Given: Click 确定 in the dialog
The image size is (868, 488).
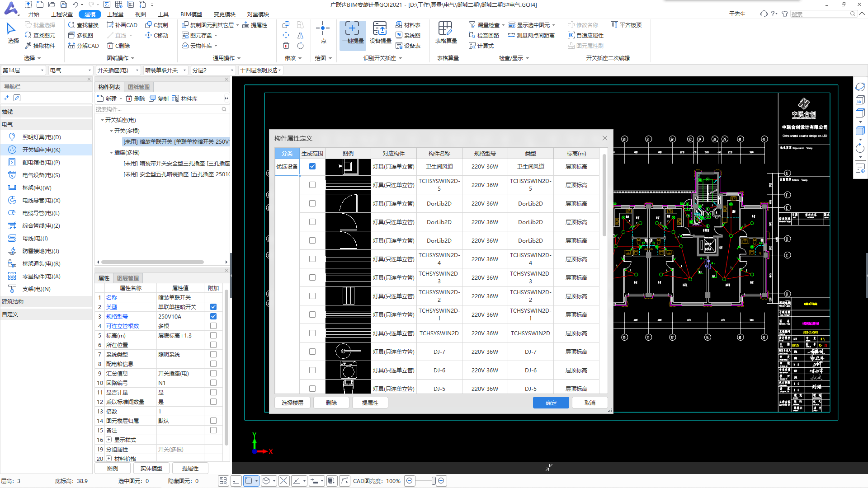Looking at the screenshot, I should point(551,403).
